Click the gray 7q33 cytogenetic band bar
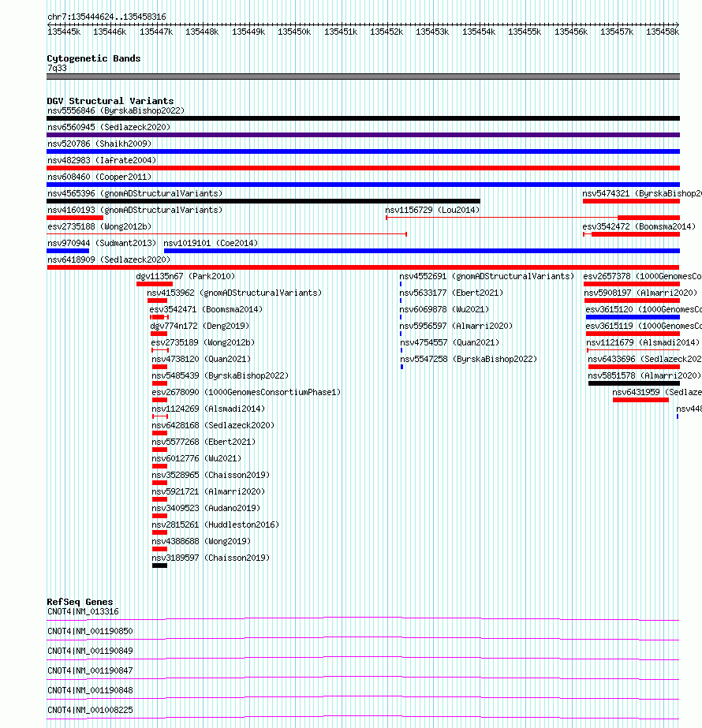This screenshot has width=702, height=728. tap(363, 77)
